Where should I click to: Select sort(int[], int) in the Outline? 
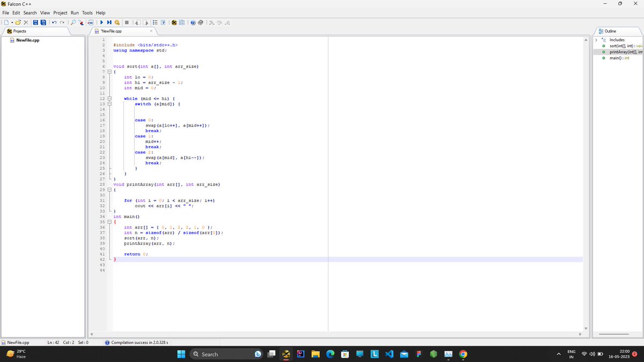(x=625, y=46)
